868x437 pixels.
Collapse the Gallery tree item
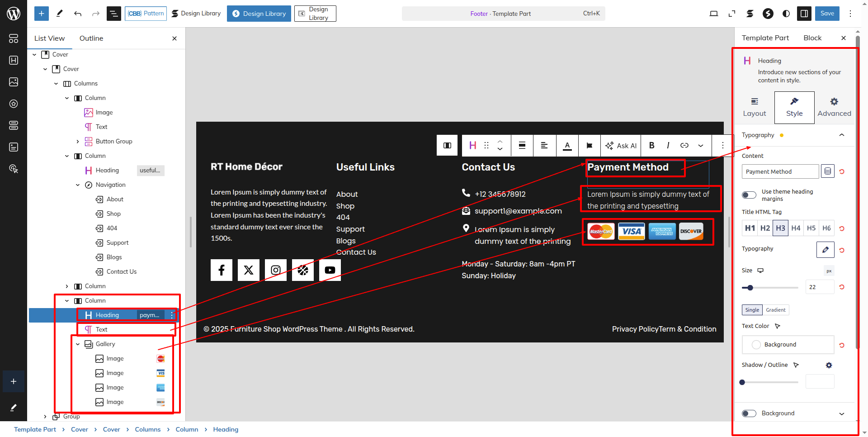[x=78, y=344]
